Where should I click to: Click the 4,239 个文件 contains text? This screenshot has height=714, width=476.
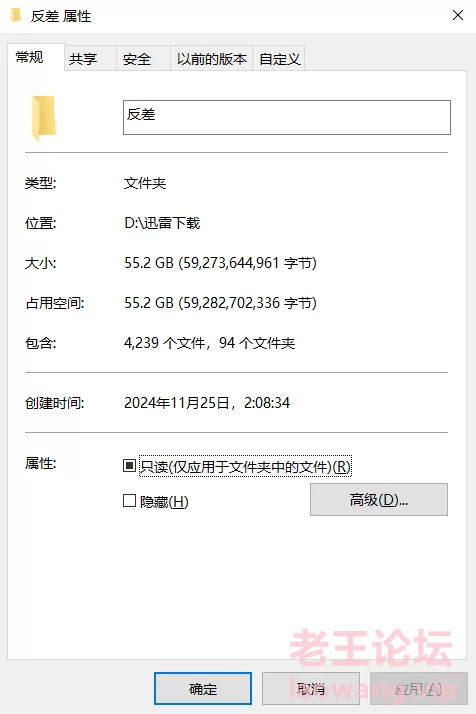tap(165, 342)
